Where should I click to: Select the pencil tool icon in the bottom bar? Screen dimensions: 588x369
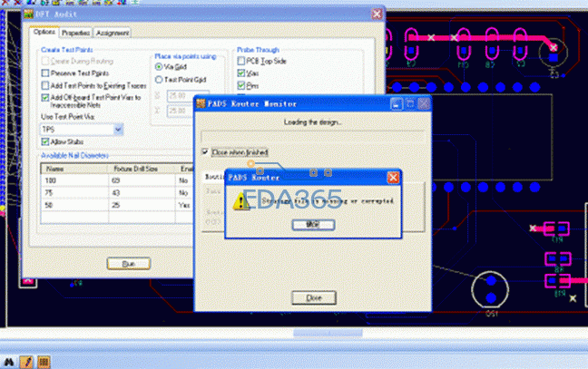point(26,362)
